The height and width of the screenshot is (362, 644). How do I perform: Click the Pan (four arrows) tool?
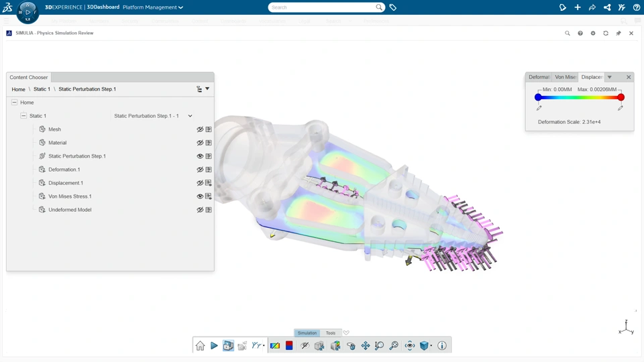click(x=366, y=346)
